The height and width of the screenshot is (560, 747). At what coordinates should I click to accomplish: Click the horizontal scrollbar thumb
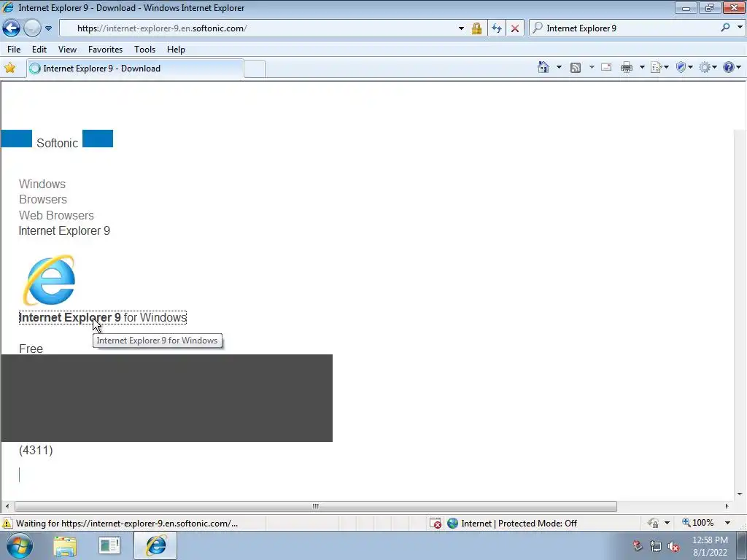(x=315, y=506)
